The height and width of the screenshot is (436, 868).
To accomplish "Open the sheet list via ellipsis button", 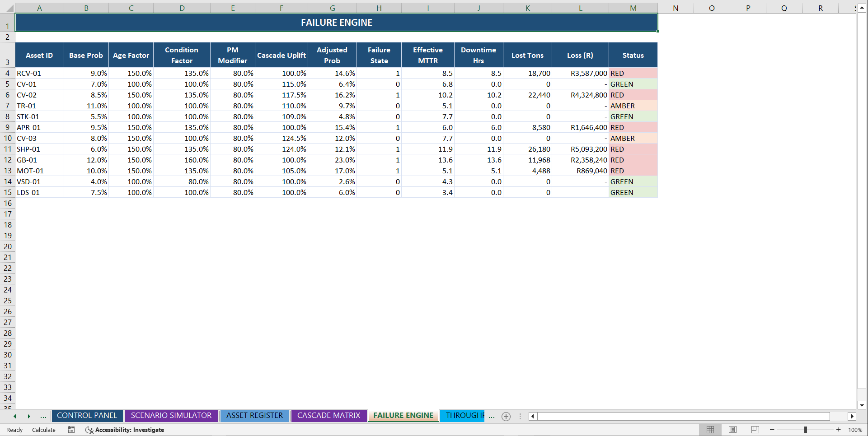I will coord(43,416).
